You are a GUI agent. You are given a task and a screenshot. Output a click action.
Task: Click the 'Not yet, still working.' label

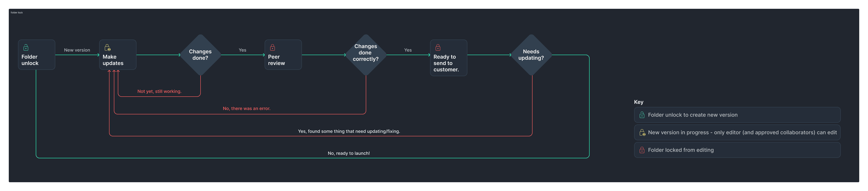point(159,91)
